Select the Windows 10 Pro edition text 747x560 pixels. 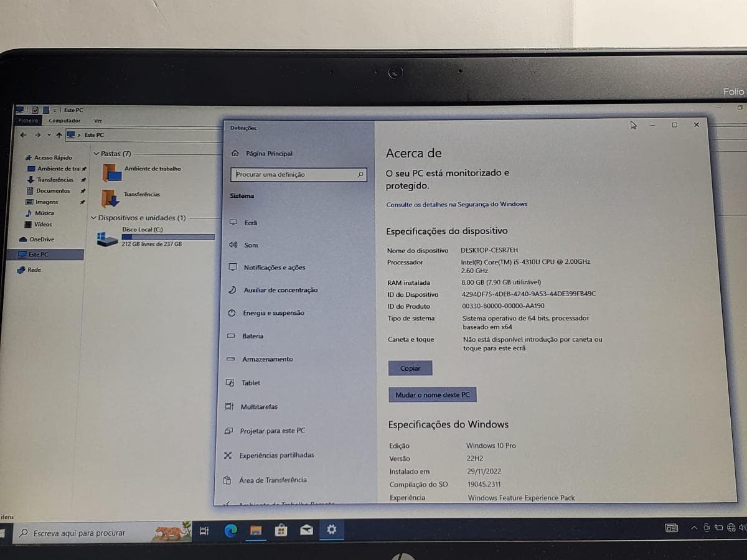click(491, 446)
